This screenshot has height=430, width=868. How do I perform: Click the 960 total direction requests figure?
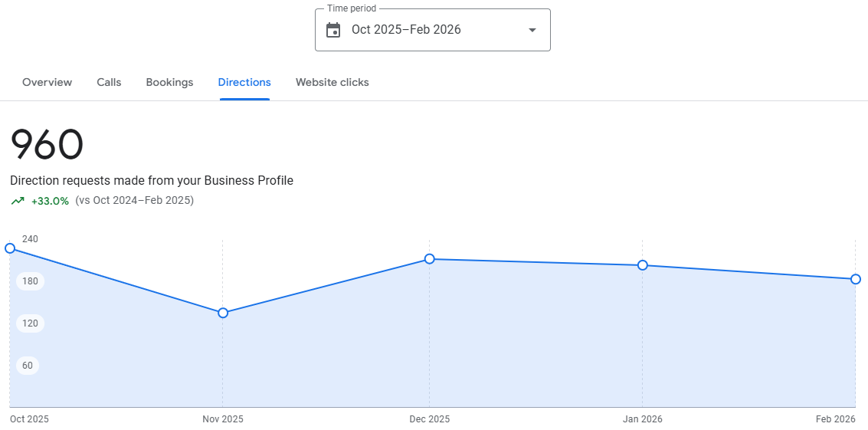[x=47, y=144]
